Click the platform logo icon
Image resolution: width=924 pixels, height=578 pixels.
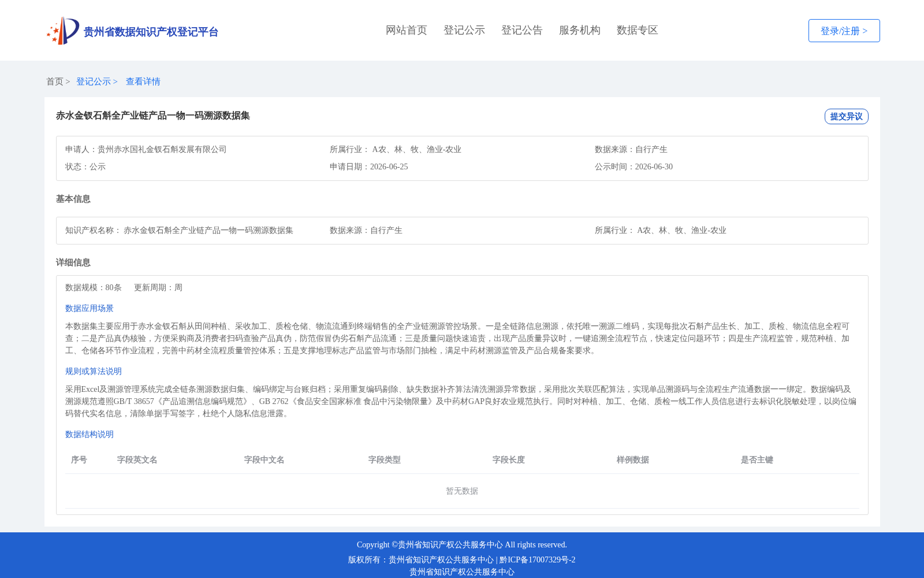(63, 31)
